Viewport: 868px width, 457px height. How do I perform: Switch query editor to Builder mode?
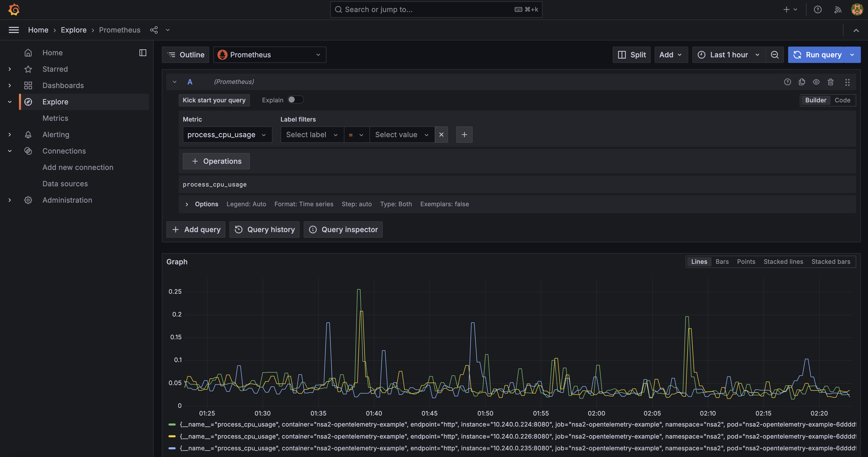816,100
